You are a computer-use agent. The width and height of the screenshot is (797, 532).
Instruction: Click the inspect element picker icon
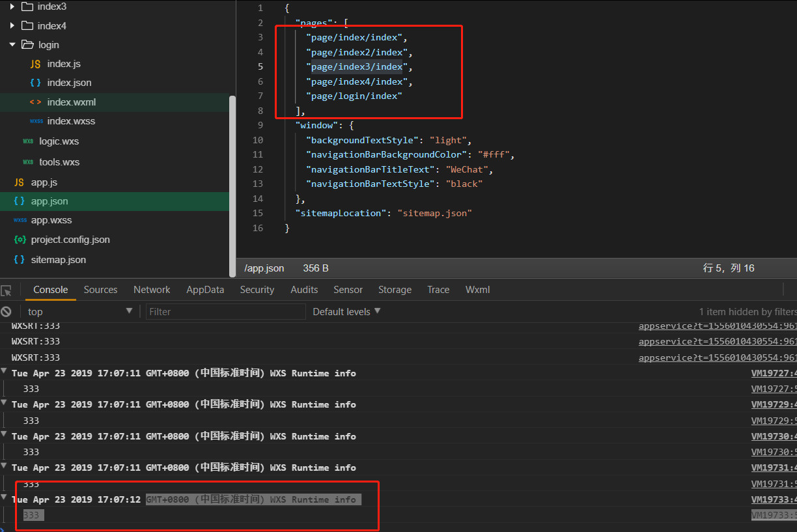[7, 290]
